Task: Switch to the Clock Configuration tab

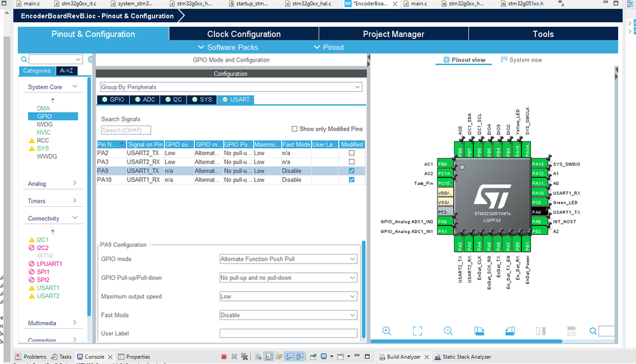Action: point(244,34)
